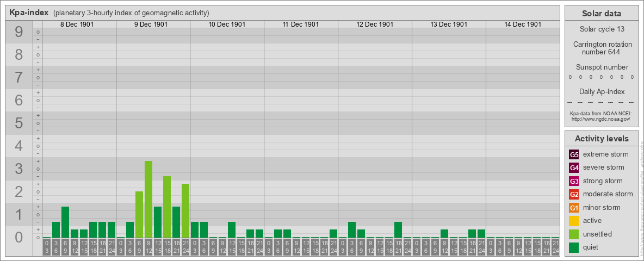Click the 21-24 hour label under 14 Dec
Screen dimensions: 644x261
coord(555,247)
